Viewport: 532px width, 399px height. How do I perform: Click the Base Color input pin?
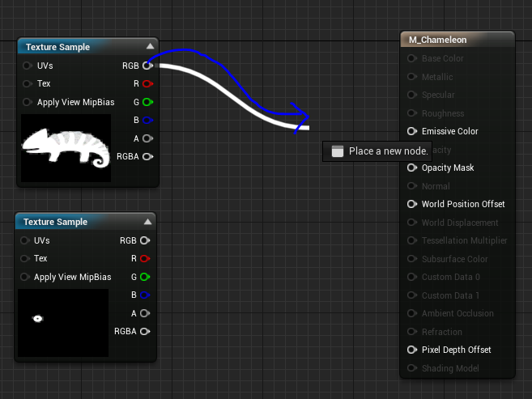coord(412,58)
